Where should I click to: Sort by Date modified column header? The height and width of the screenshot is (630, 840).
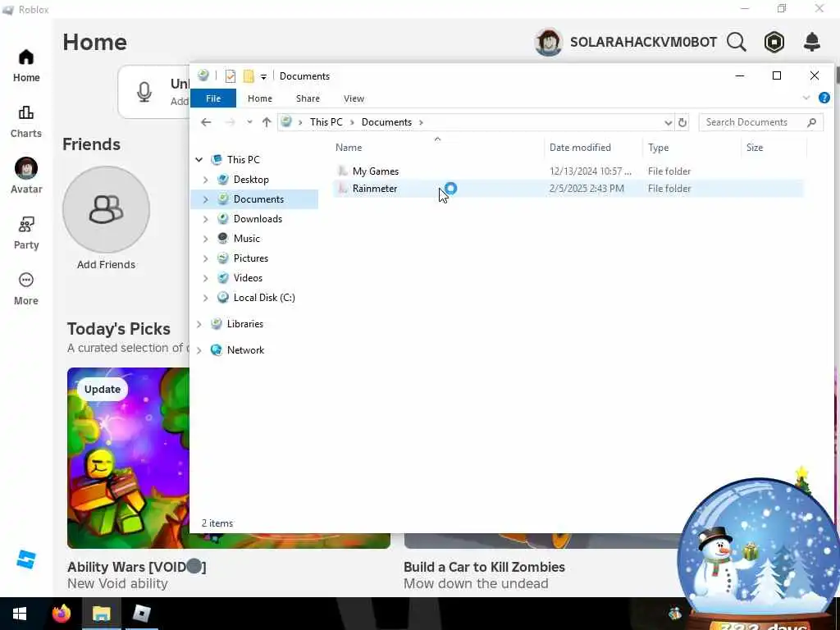pyautogui.click(x=580, y=148)
